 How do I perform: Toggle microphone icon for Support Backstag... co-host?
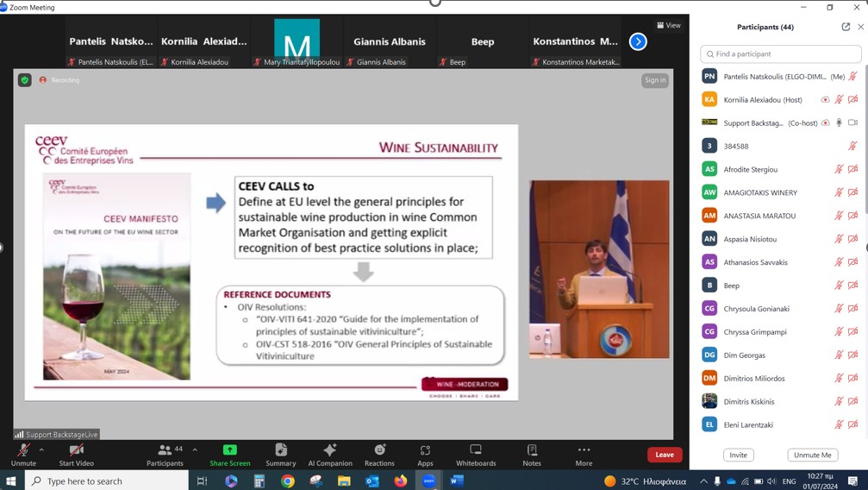tap(840, 122)
